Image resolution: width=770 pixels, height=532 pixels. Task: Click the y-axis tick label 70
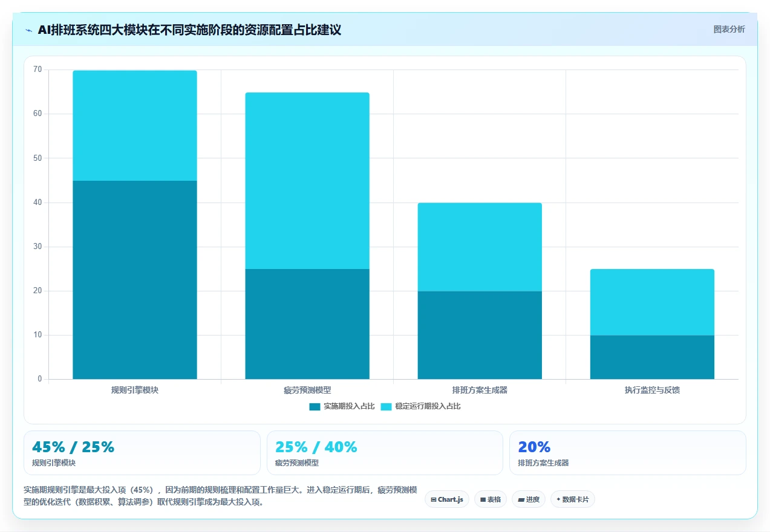coord(38,70)
